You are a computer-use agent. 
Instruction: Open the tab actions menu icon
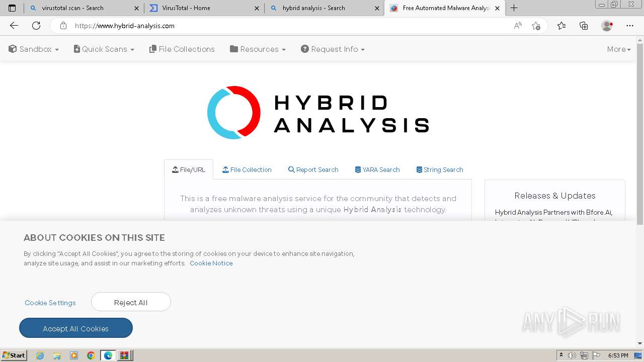pos(12,8)
